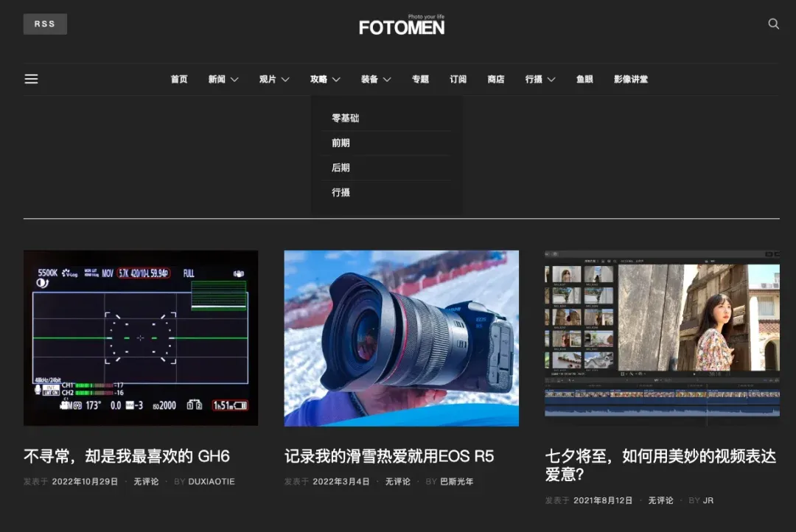Expand the chevron next to 装备
The width and height of the screenshot is (796, 532).
387,80
